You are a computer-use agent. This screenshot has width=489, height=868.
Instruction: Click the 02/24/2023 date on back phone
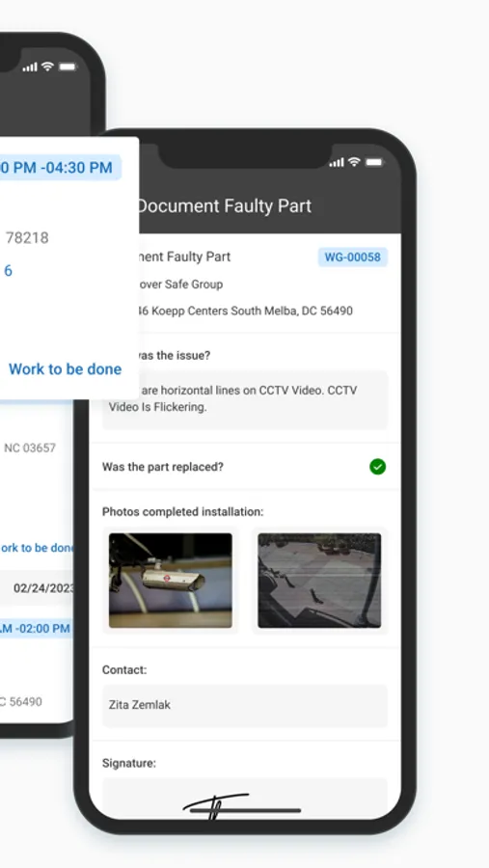(x=43, y=588)
